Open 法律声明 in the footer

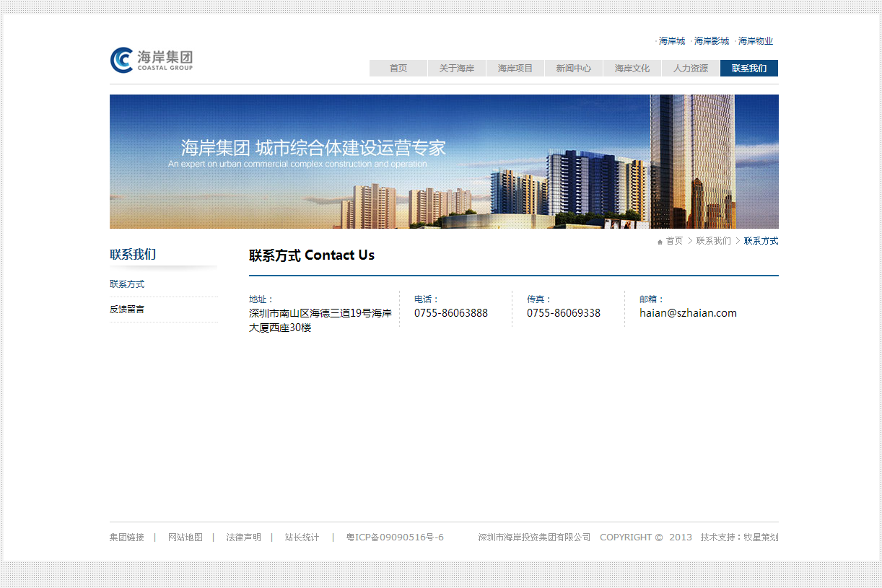(x=242, y=537)
